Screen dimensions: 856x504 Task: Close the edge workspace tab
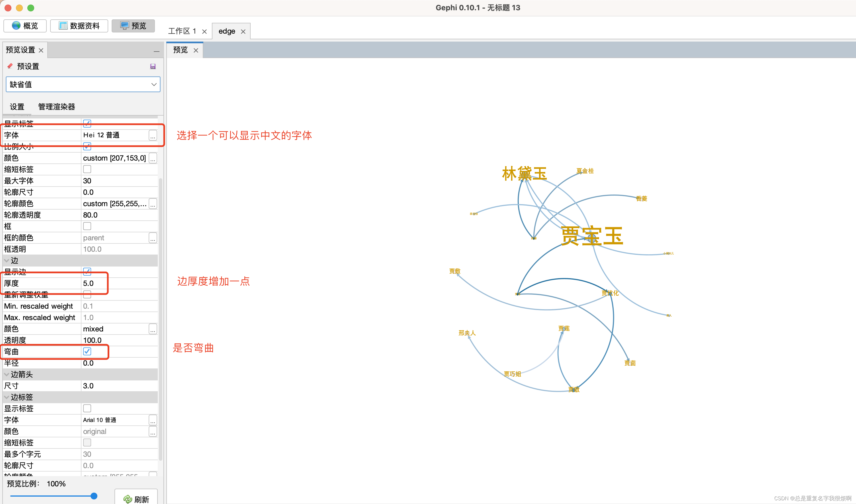(243, 32)
